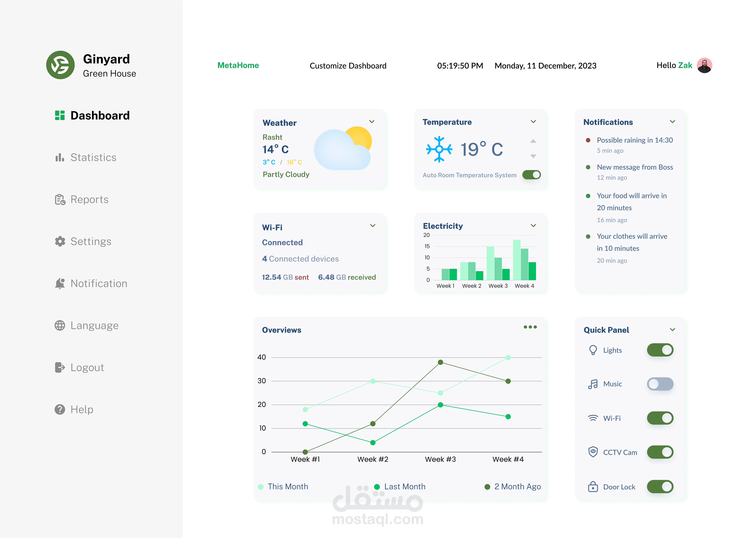
Task: Click the Week #4 This Month data point at 40
Action: (508, 357)
